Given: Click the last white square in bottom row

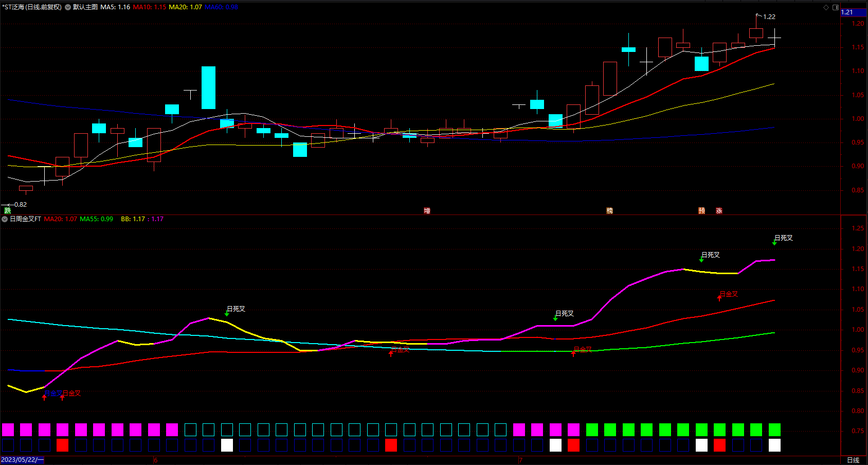Looking at the screenshot, I should tap(774, 445).
